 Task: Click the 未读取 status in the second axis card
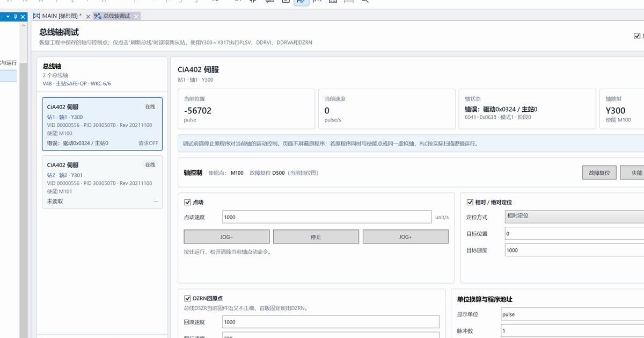tap(55, 202)
